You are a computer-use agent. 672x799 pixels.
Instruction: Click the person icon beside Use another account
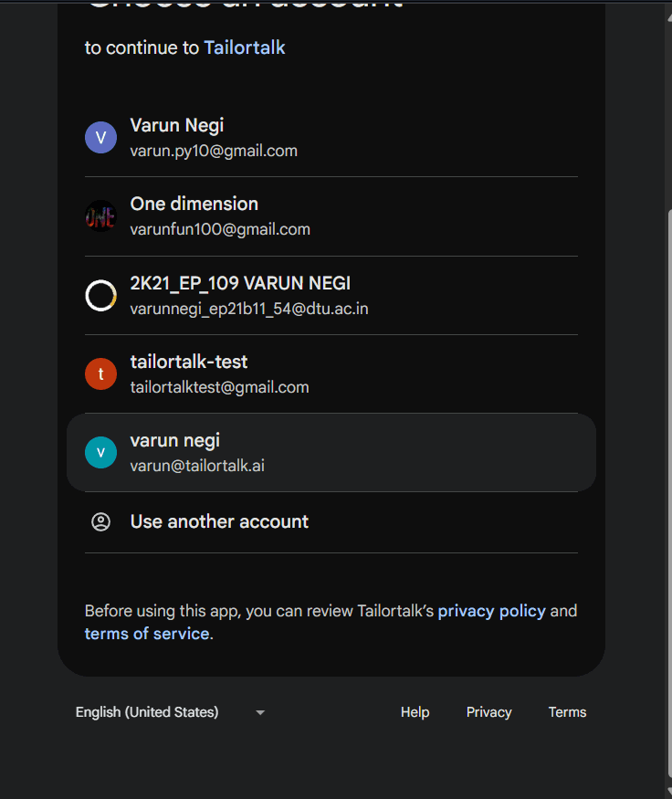100,521
